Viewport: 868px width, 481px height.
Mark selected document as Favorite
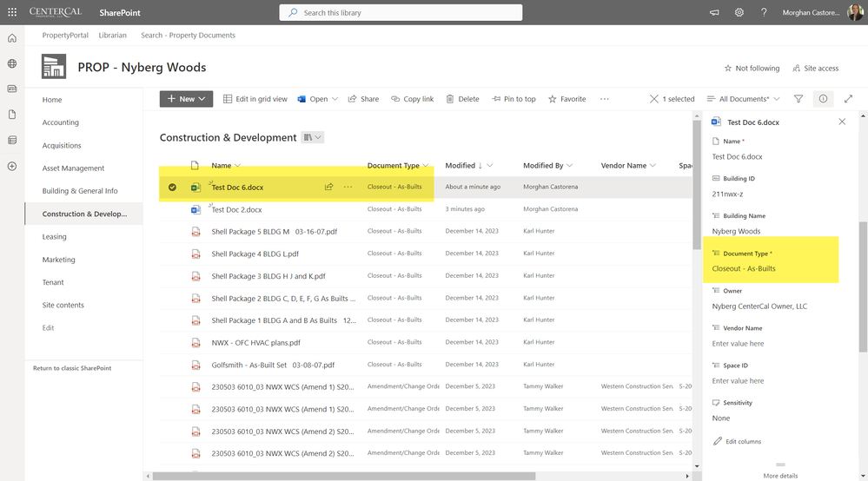(567, 99)
